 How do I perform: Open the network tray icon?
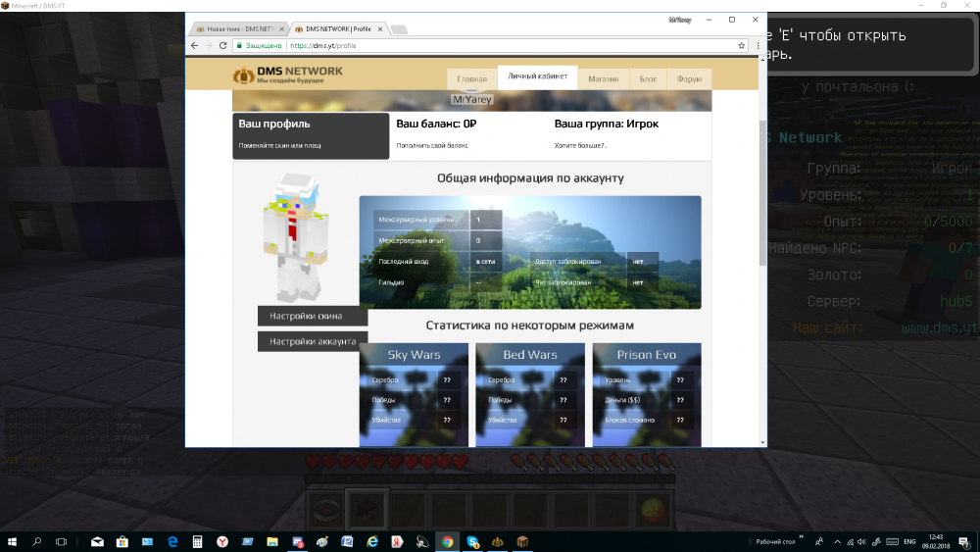[x=850, y=541]
